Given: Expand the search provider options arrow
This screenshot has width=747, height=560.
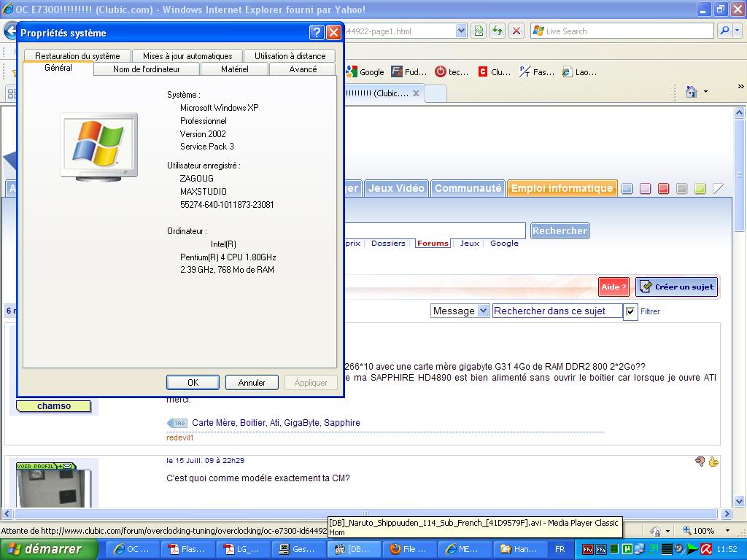Looking at the screenshot, I should [737, 31].
